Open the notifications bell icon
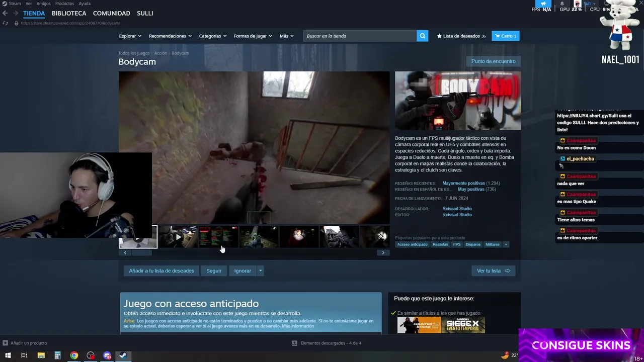Image resolution: width=644 pixels, height=362 pixels. click(562, 4)
